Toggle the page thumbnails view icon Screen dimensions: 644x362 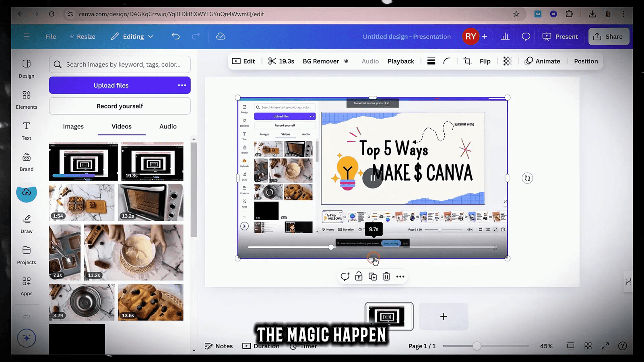(571, 346)
